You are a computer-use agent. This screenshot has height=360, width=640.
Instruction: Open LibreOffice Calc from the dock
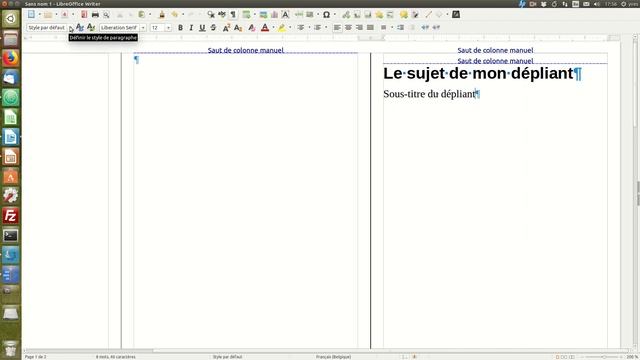tap(11, 117)
